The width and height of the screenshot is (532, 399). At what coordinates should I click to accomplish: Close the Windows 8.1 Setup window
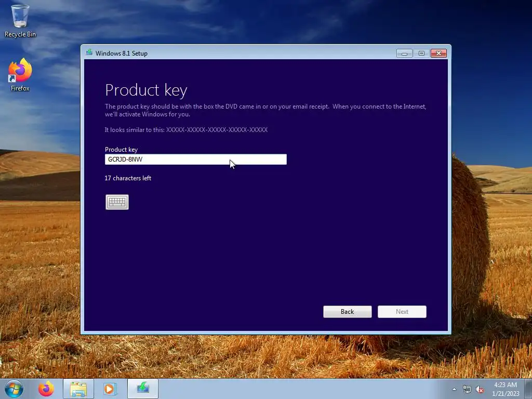(x=438, y=54)
